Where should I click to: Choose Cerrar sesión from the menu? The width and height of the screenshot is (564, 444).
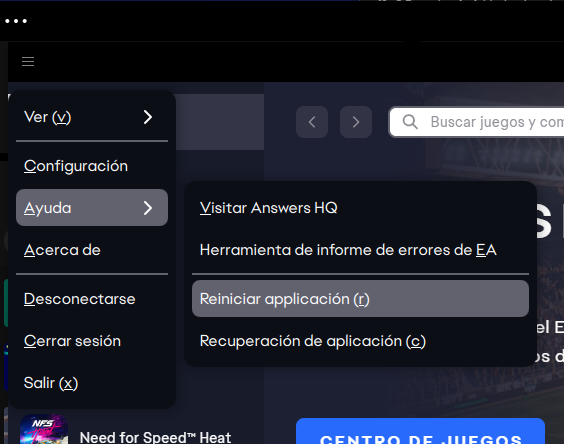point(92,341)
